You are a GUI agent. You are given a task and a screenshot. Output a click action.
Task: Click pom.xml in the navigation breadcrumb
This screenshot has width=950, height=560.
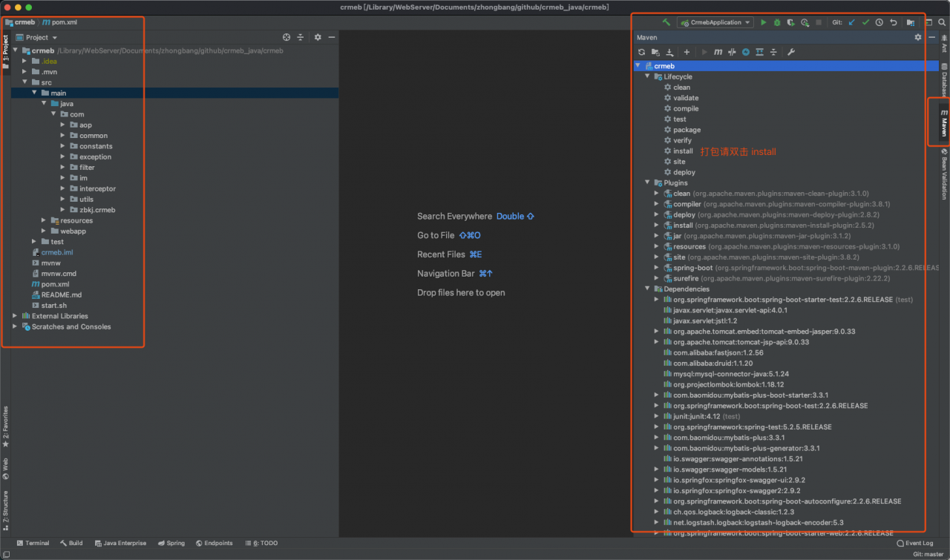pos(60,22)
